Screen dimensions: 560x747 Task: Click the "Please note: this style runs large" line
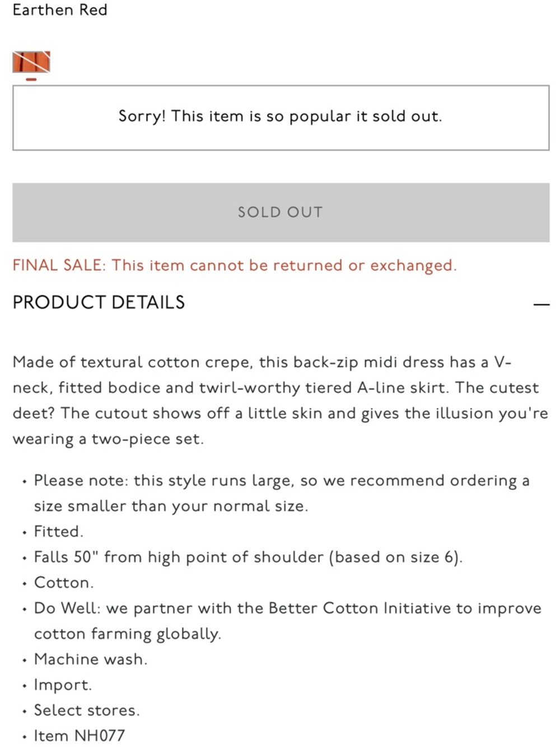282,481
